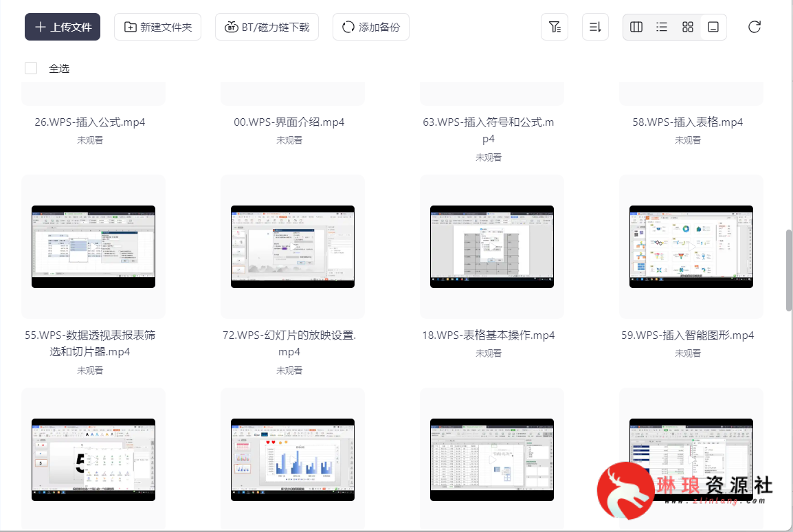Switch to large thumbnail view icon
793x532 pixels.
pos(713,27)
